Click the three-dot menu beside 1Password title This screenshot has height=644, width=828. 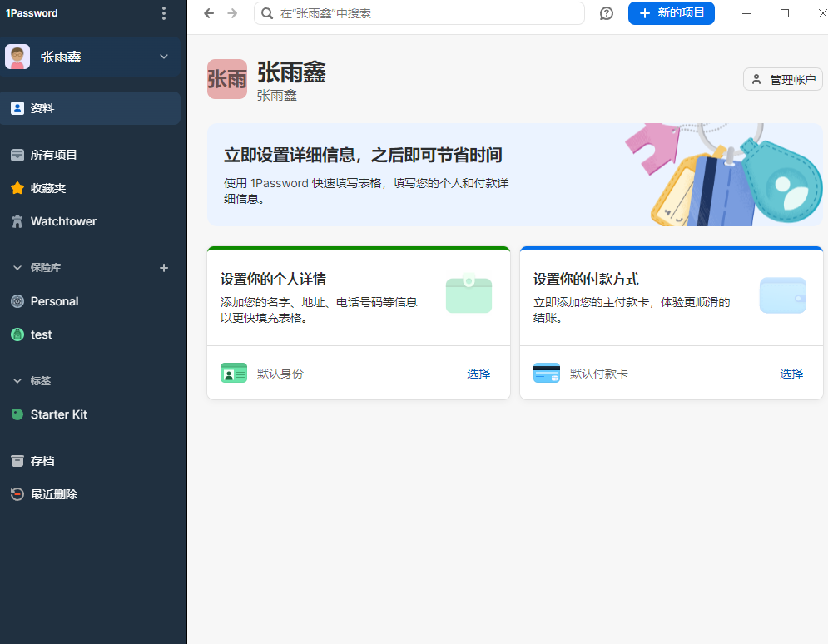pos(164,13)
